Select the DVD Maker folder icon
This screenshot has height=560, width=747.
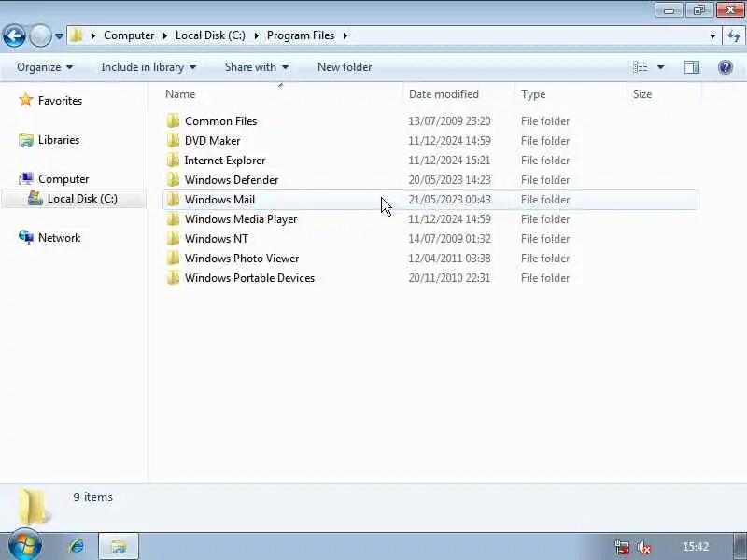tap(173, 140)
